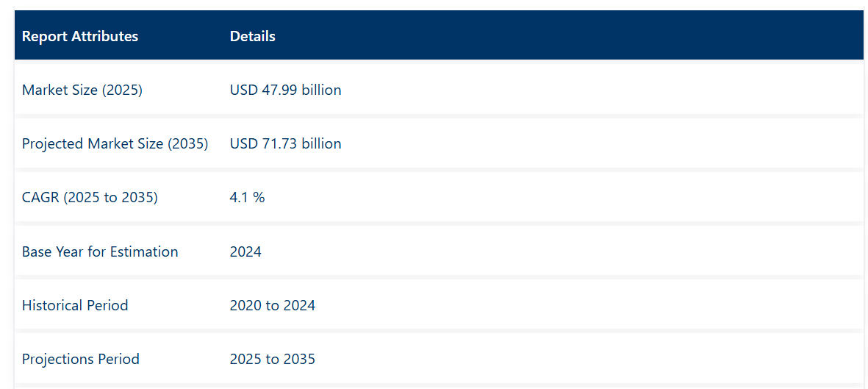Image resolution: width=868 pixels, height=389 pixels.
Task: Click the '4.1 %' CAGR value
Action: [247, 197]
